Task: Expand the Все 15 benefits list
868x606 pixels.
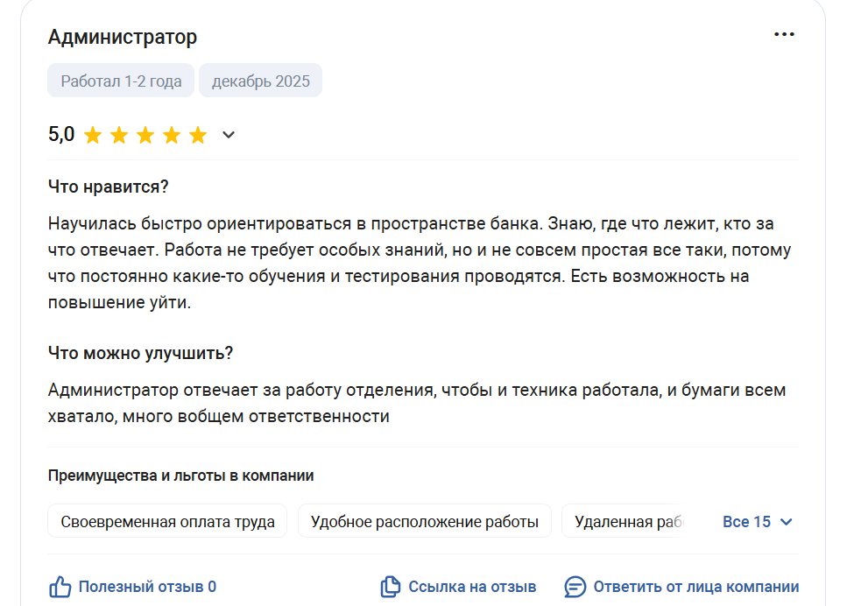Action: [758, 522]
